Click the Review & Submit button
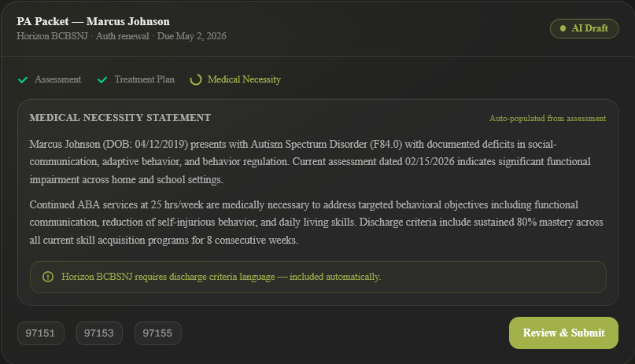 point(563,333)
